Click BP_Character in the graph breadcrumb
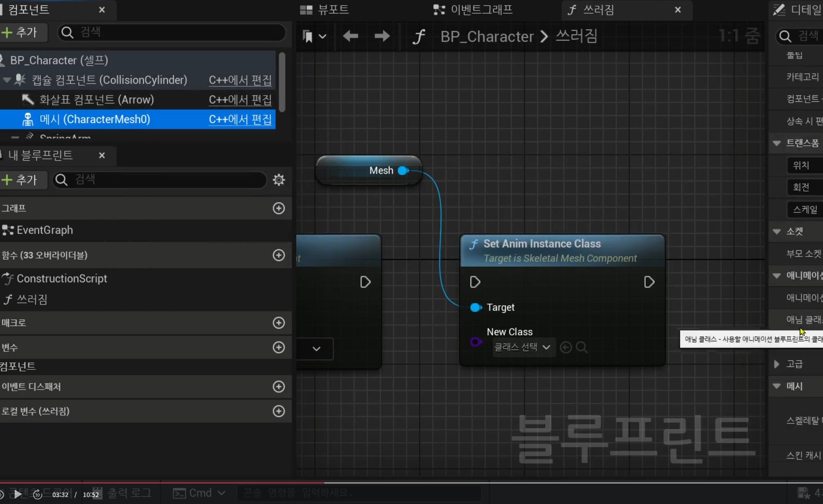The image size is (823, 504). [487, 36]
